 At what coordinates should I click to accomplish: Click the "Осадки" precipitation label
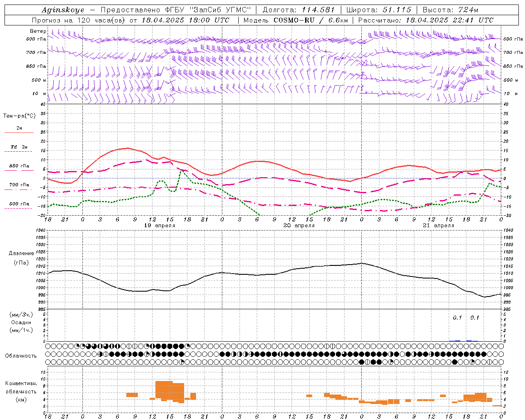click(21, 322)
